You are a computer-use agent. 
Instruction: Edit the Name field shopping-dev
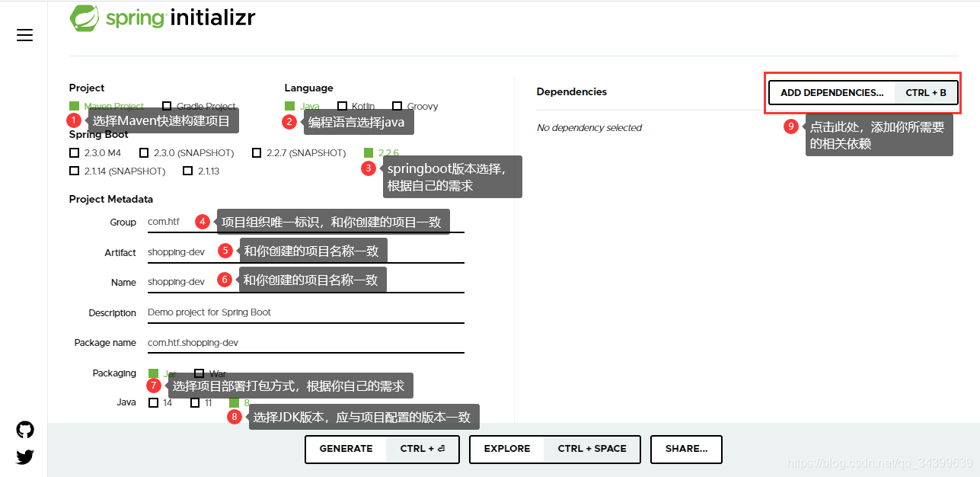(305, 282)
